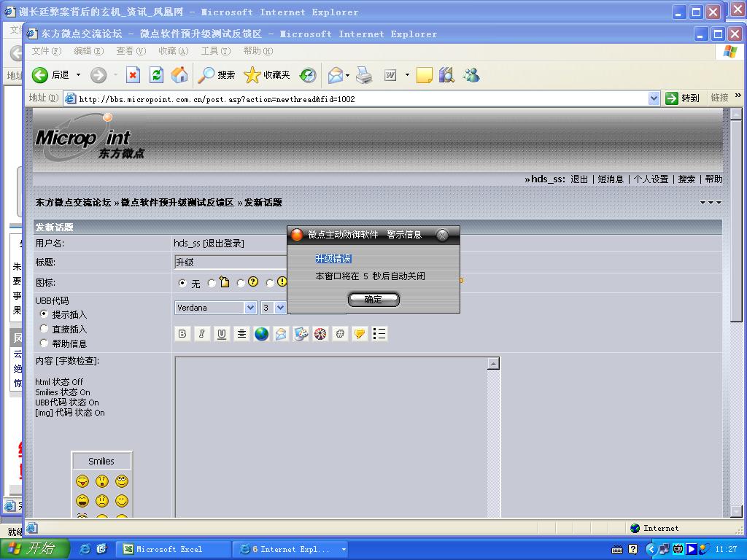This screenshot has width=747, height=560.
Task: Apply Underline formatting in editor
Action: (x=221, y=334)
